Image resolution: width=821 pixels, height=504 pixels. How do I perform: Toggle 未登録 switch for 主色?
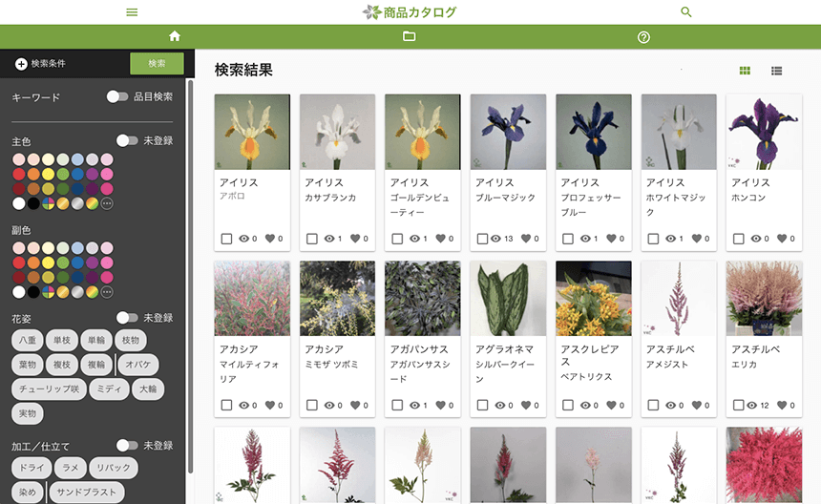(x=127, y=140)
